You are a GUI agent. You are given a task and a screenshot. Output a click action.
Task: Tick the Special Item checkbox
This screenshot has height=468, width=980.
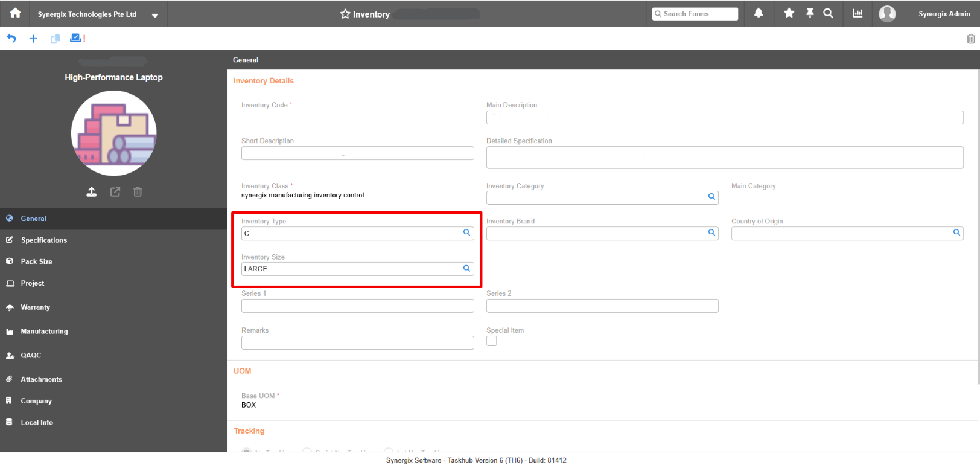492,341
